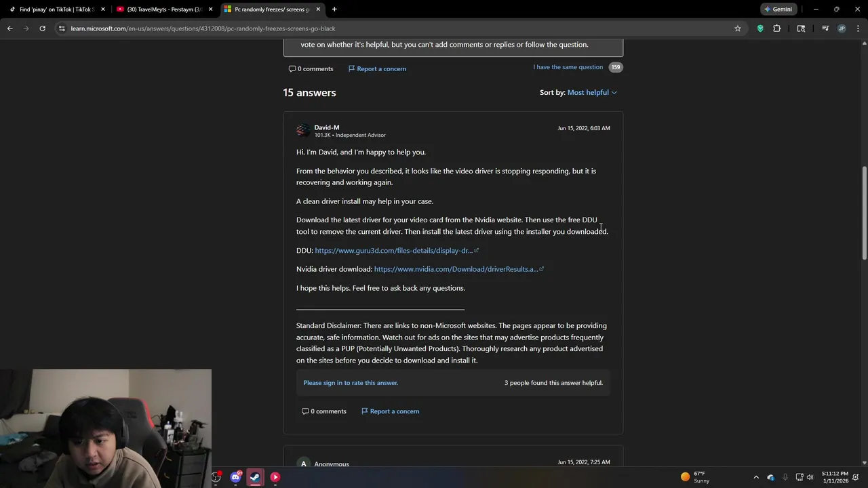Image resolution: width=868 pixels, height=488 pixels.
Task: Open the green shield extension icon
Action: click(760, 28)
